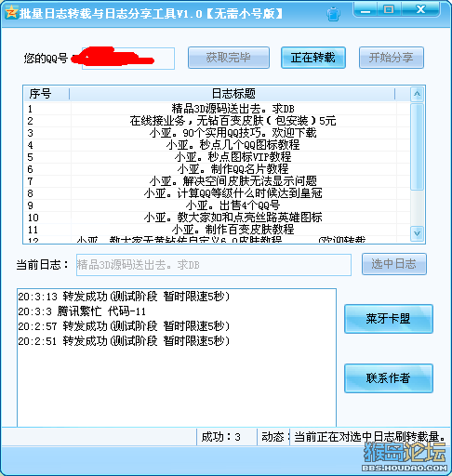Click the star app icon in title bar
Viewport: 452px width, 476px height.
click(11, 12)
